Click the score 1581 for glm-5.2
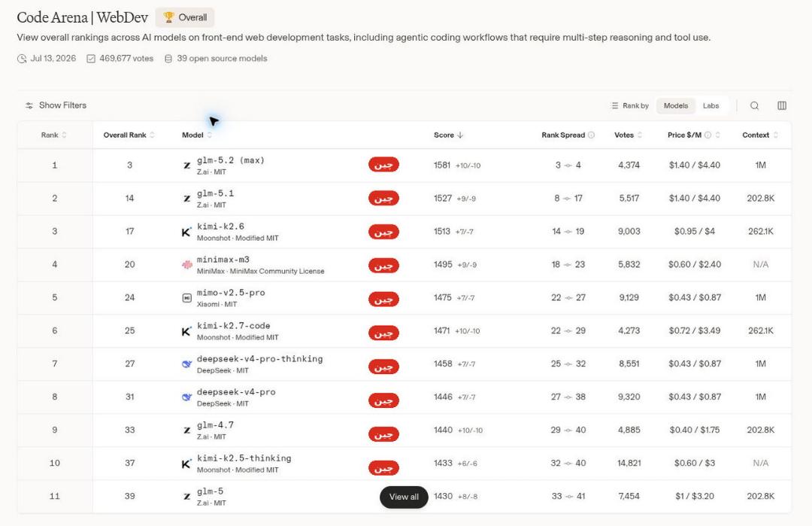The height and width of the screenshot is (526, 812). click(x=442, y=166)
